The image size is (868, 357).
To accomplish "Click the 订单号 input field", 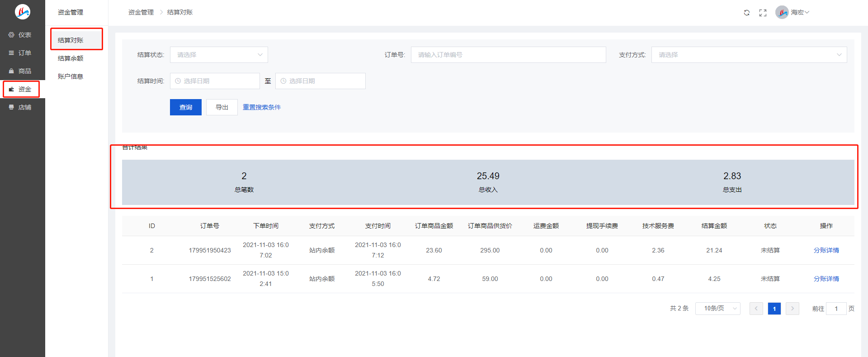I will [x=508, y=55].
